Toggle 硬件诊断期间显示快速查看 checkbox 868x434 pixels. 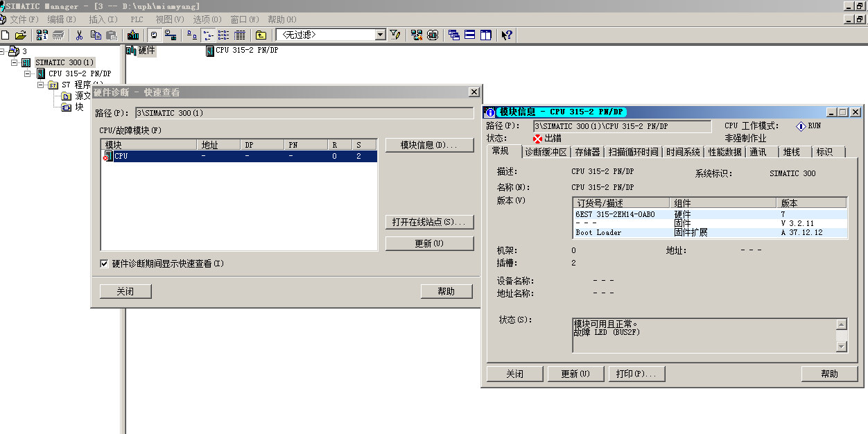pyautogui.click(x=104, y=263)
